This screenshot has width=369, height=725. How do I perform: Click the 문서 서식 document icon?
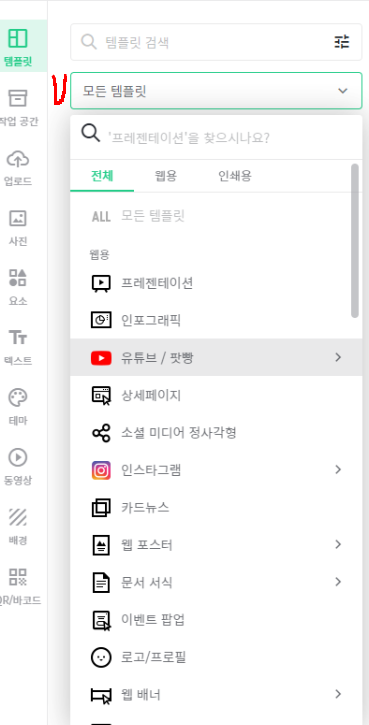pos(101,582)
